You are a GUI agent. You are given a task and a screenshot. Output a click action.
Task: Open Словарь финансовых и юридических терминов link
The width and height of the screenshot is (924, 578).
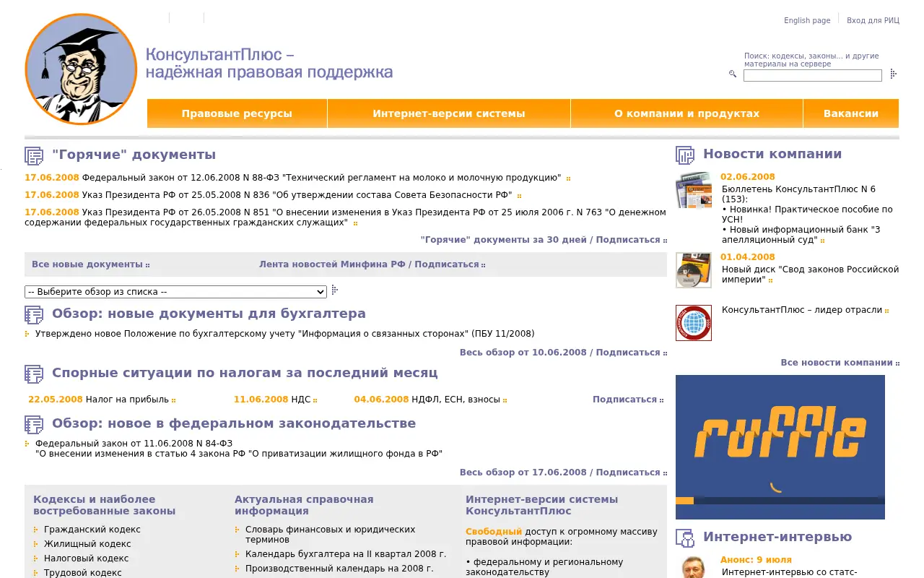click(330, 535)
